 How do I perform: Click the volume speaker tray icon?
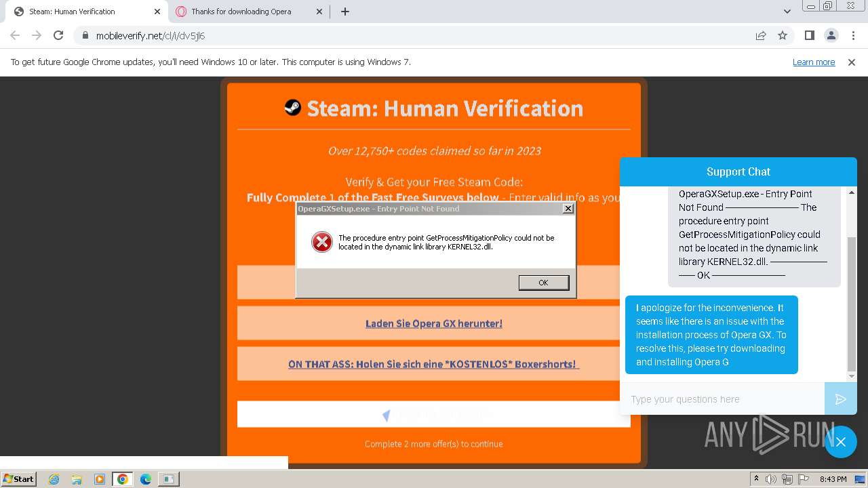click(771, 479)
